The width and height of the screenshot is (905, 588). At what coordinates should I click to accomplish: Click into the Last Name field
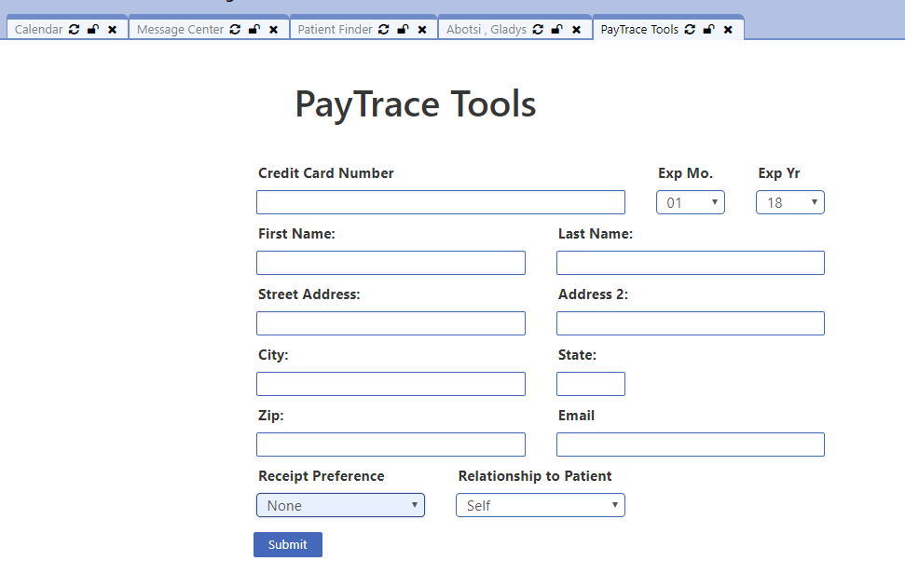pos(691,263)
